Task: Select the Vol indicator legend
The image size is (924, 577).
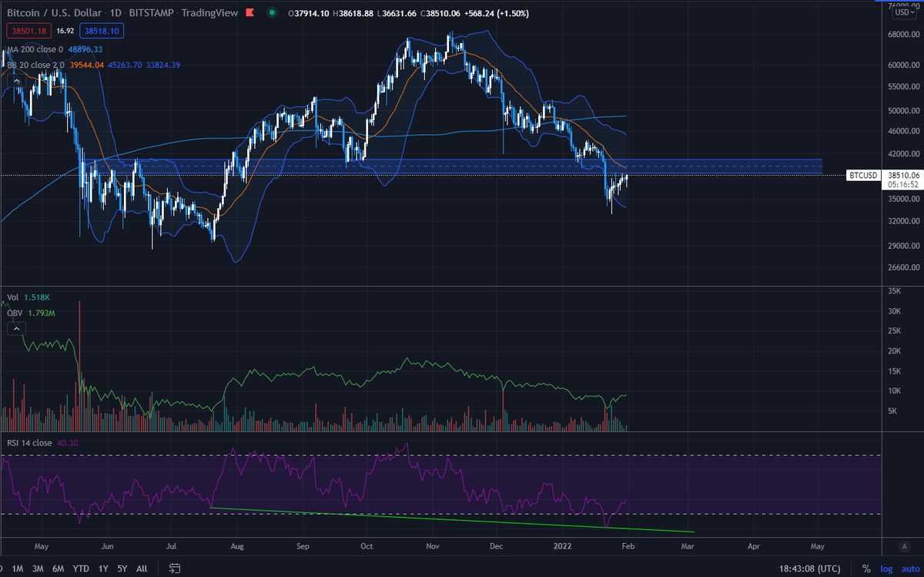Action: 12,297
